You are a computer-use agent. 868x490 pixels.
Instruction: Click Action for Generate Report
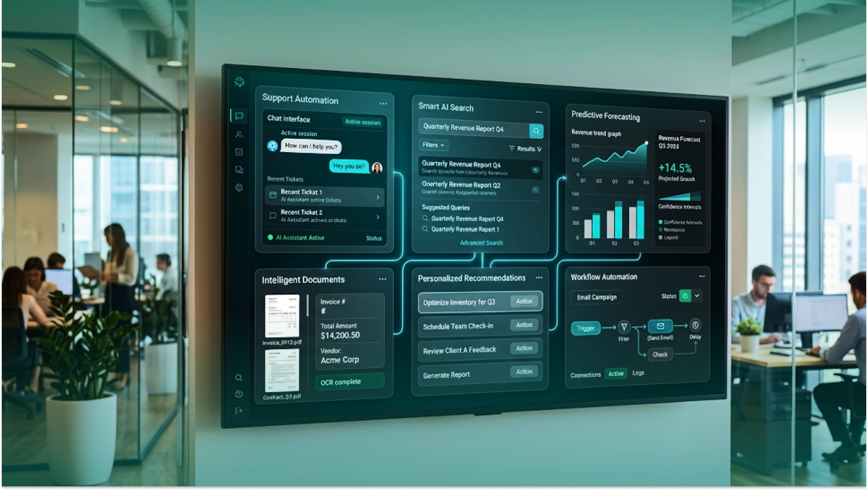[x=524, y=372]
